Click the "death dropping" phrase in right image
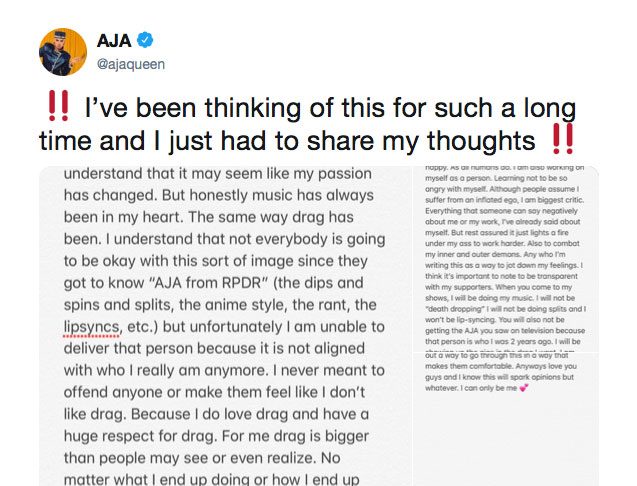 click(453, 309)
